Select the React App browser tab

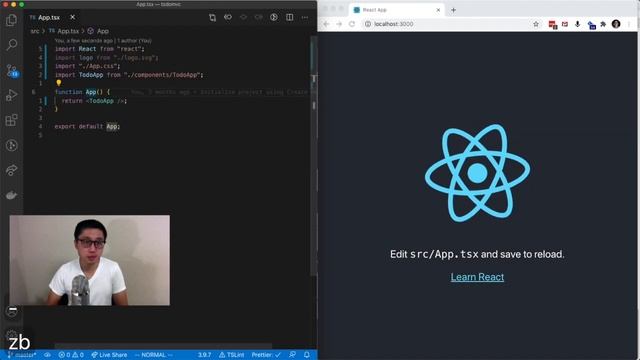(x=396, y=10)
